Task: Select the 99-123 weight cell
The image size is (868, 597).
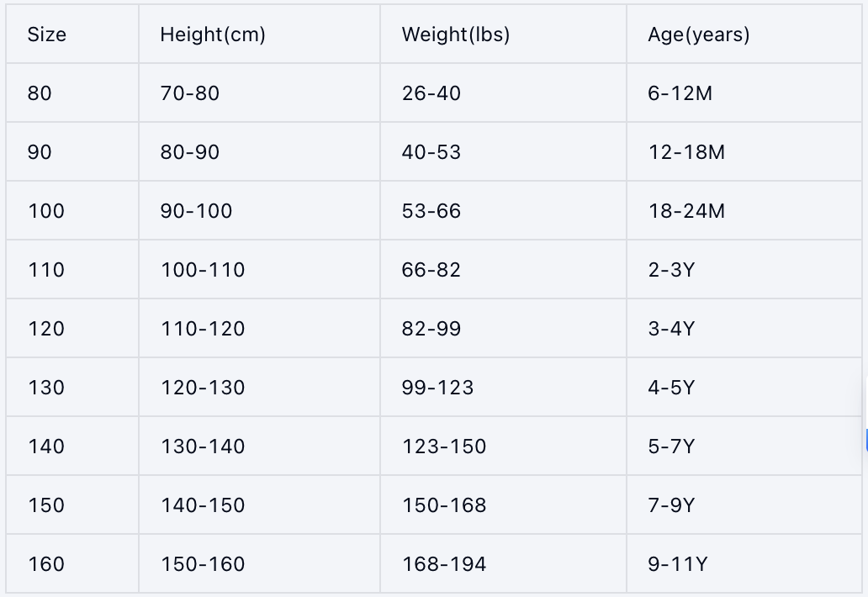Action: (438, 388)
